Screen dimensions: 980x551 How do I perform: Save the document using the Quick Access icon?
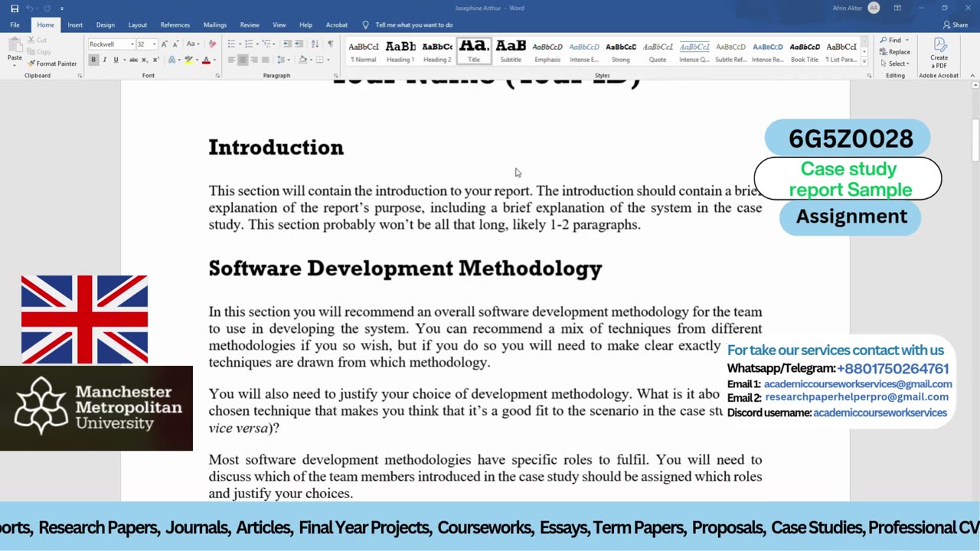tap(14, 8)
